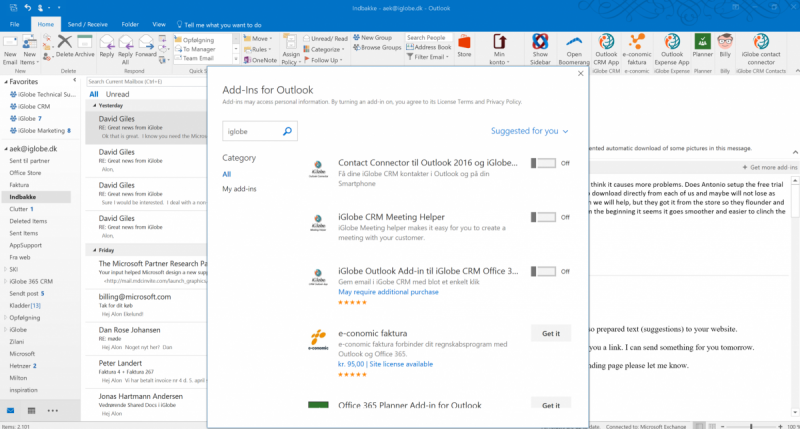
Task: Click the search magnifier in add-ins dialog
Action: coord(287,131)
